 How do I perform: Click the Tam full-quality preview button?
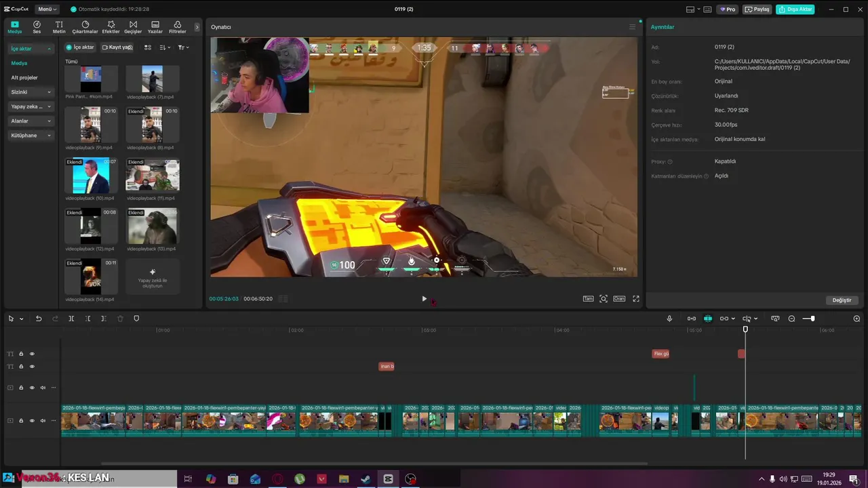588,299
